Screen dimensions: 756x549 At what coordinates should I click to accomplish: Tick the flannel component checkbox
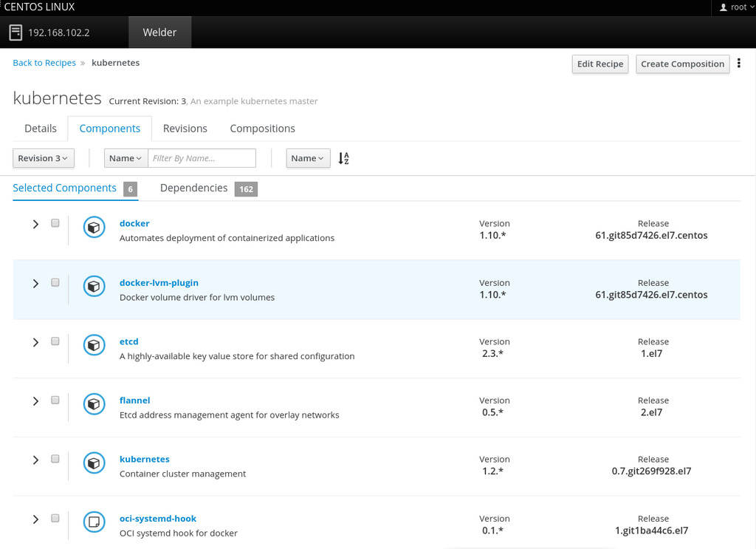[55, 400]
